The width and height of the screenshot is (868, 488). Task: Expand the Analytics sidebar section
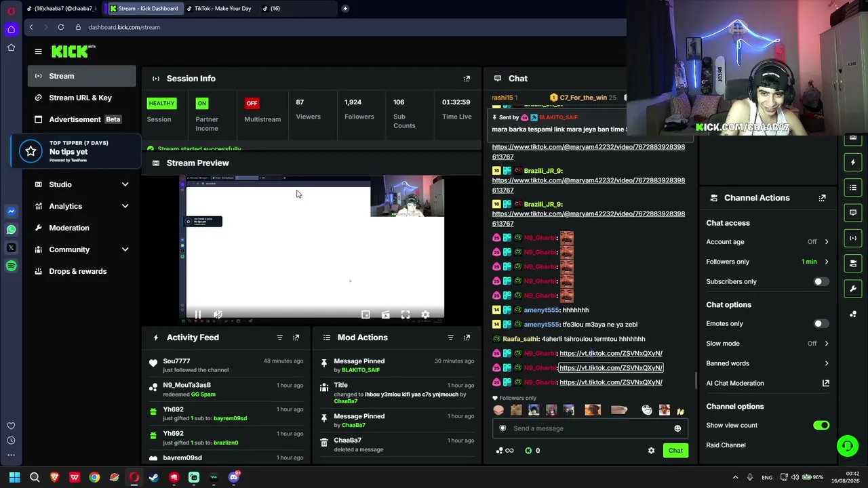(x=81, y=206)
